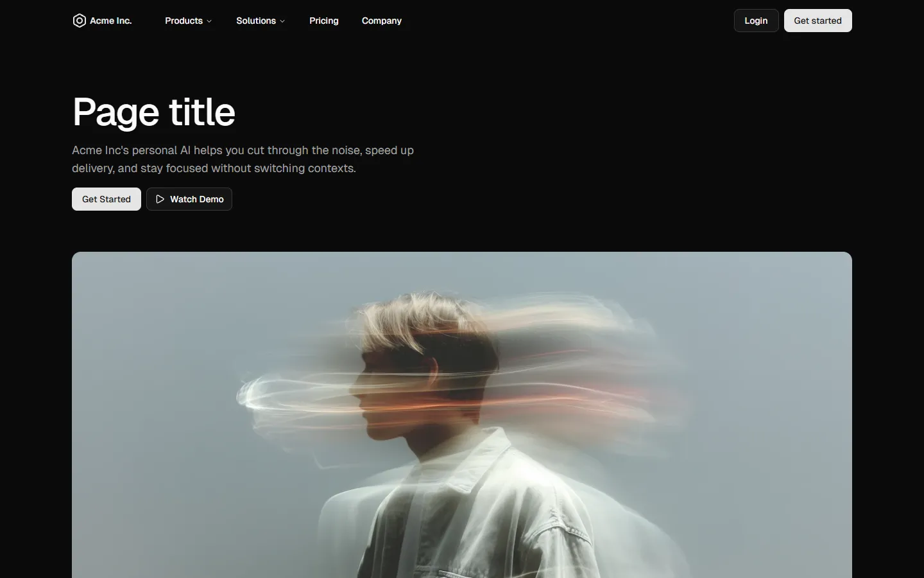Click the Login button
924x578 pixels.
[756, 21]
